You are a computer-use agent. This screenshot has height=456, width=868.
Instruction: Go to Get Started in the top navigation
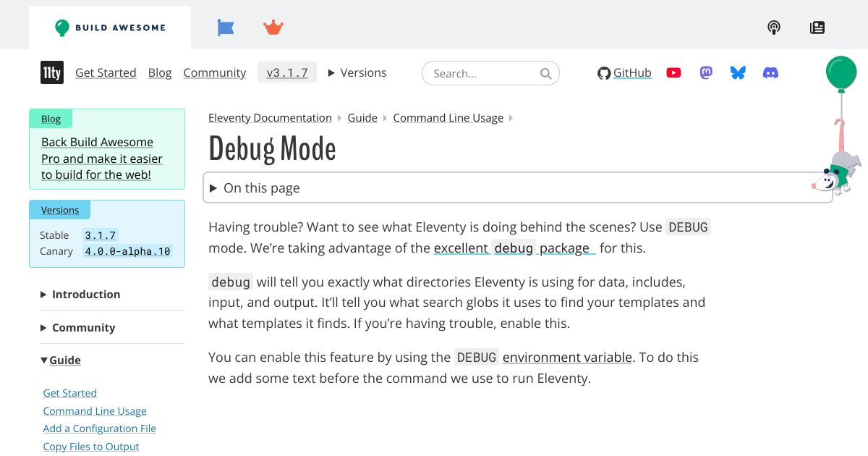coord(106,72)
